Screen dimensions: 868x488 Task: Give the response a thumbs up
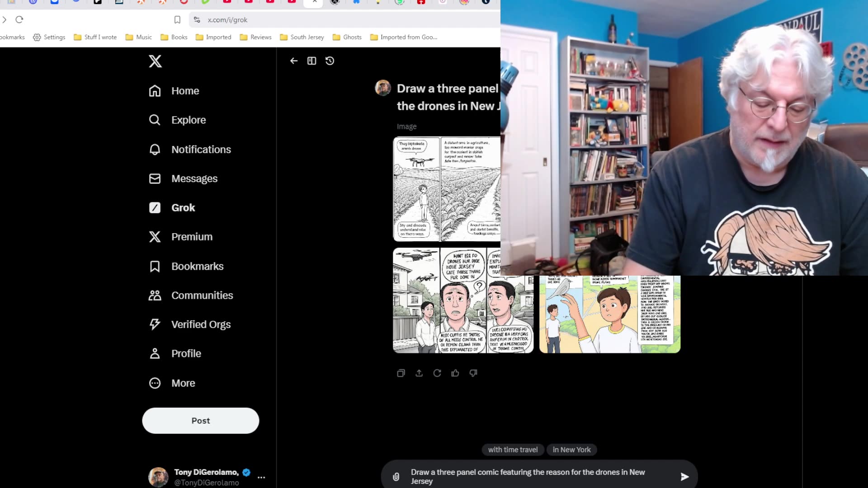pyautogui.click(x=455, y=373)
